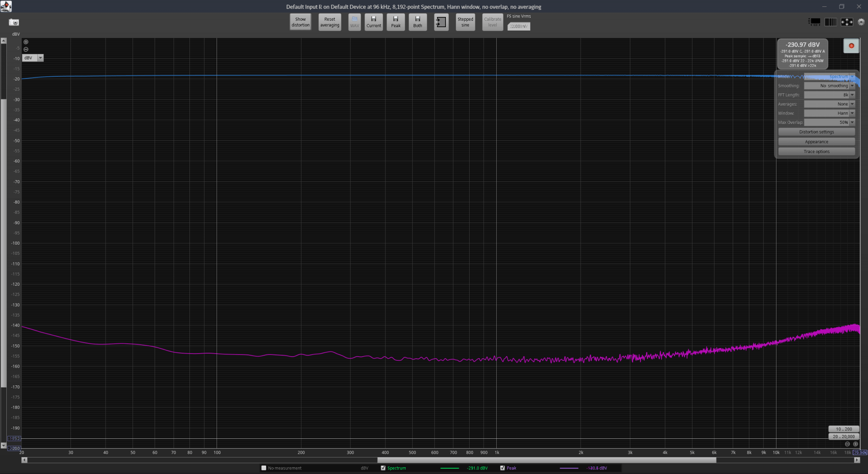Click the Reset averaging button

point(330,22)
